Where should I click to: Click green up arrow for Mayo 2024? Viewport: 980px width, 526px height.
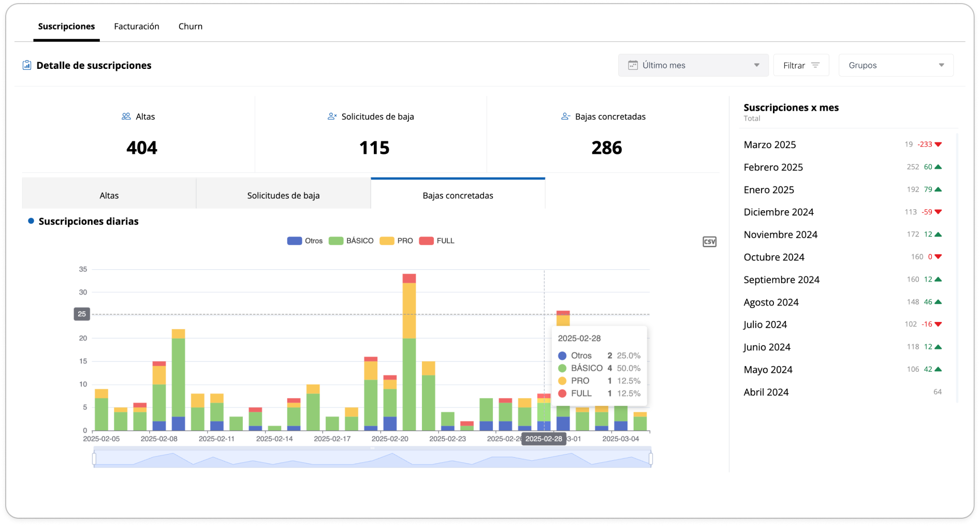[x=938, y=369]
